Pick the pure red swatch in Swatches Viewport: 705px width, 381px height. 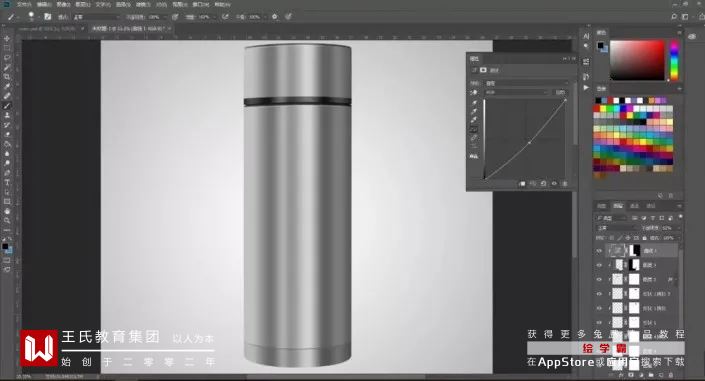pyautogui.click(x=597, y=108)
